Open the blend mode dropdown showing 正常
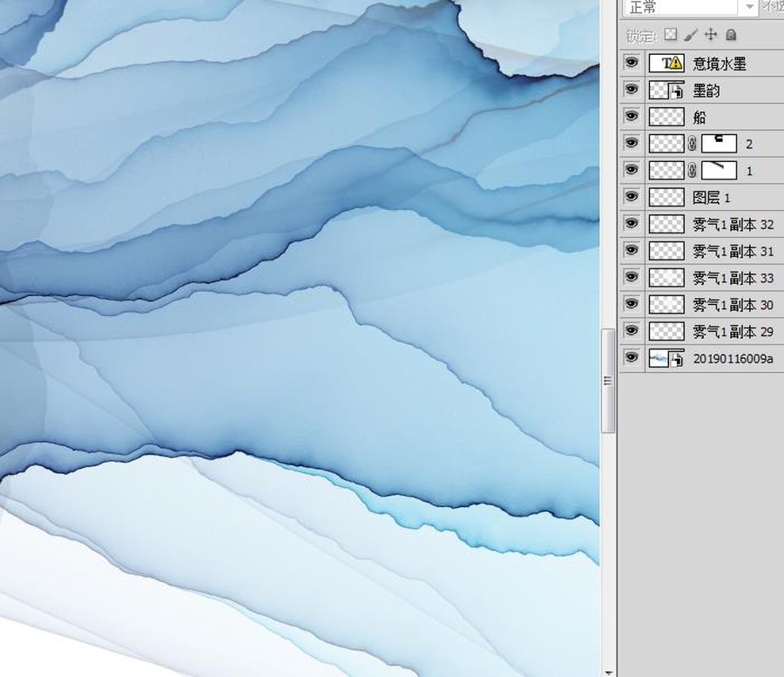784x677 pixels. 690,8
